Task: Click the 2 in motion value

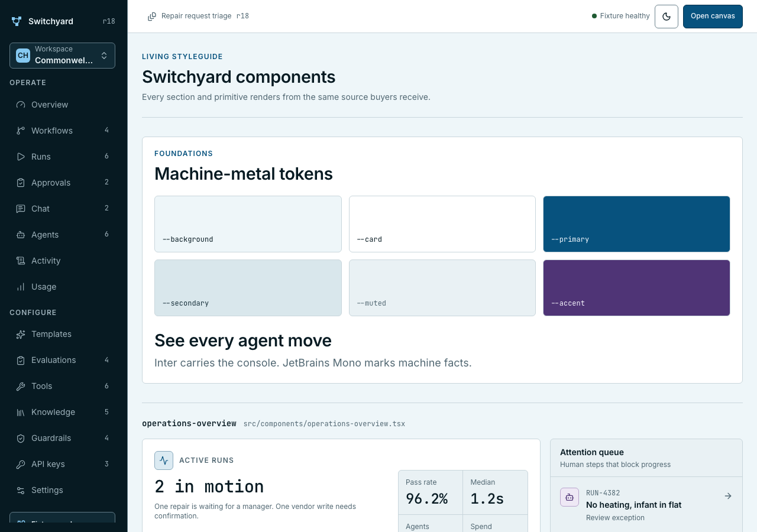Action: [209, 486]
